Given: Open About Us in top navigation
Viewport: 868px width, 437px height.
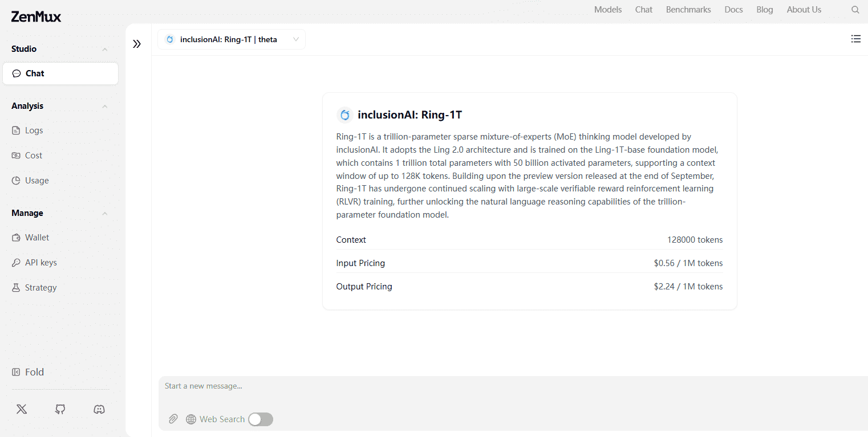Looking at the screenshot, I should [x=804, y=10].
